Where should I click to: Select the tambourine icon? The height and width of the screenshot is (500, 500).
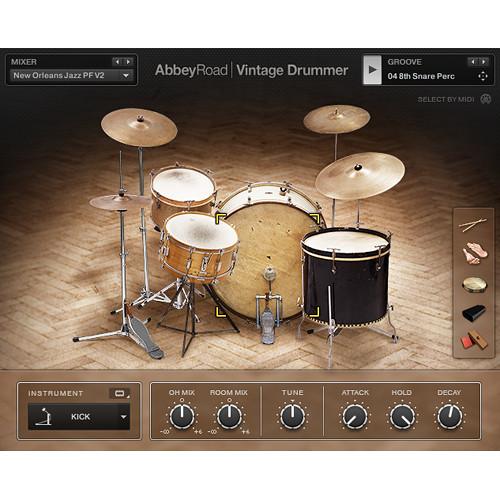pos(475,285)
